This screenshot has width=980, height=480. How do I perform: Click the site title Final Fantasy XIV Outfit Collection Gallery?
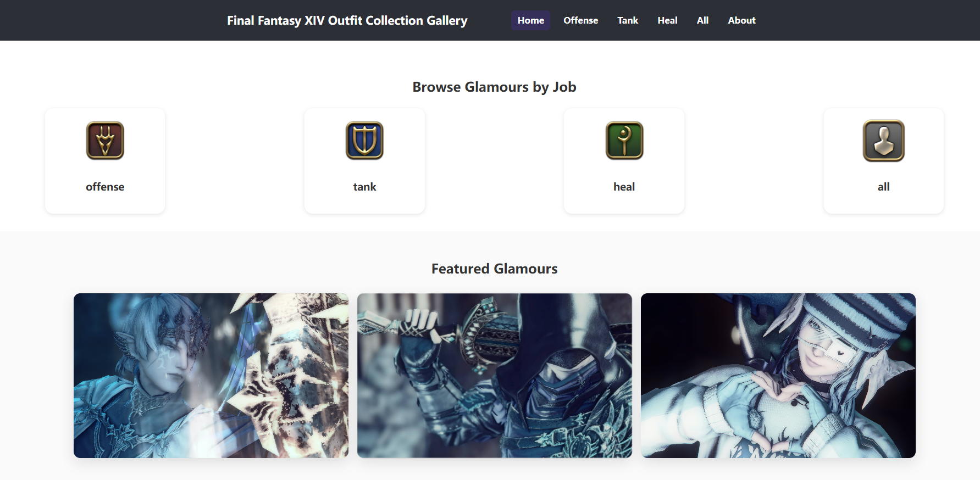[x=347, y=20]
